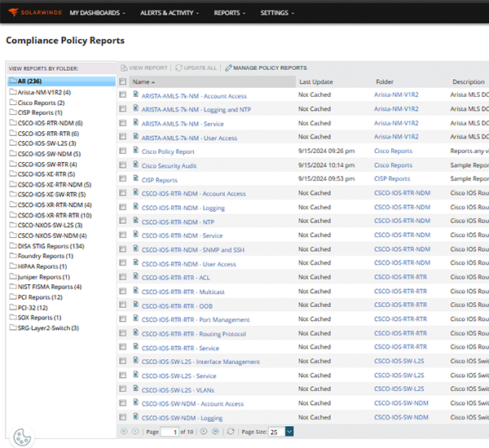489x448 pixels.
Task: Open CSCO-IOS-SW-L2S - Interface Management link
Action: pyautogui.click(x=200, y=362)
